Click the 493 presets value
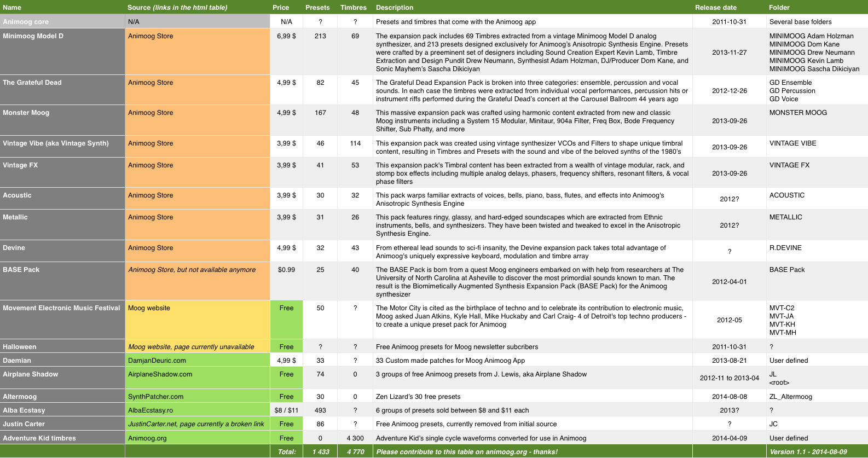This screenshot has height=458, width=868. (320, 410)
